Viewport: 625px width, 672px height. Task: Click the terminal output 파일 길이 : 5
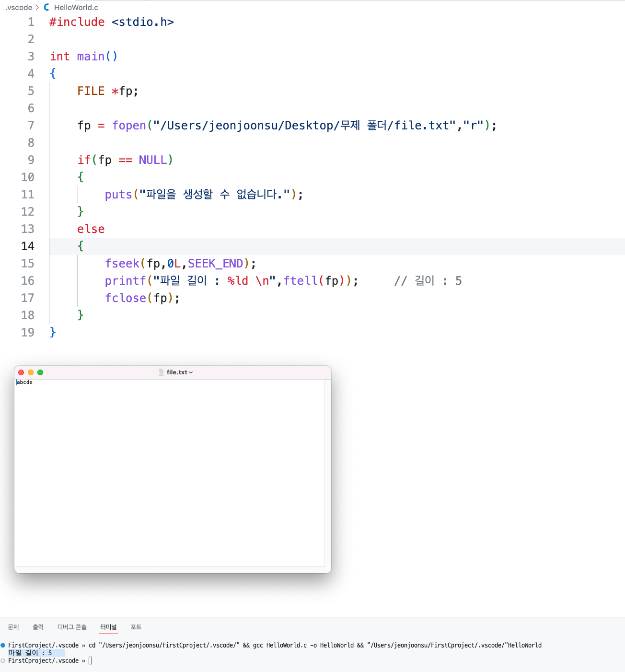point(30,653)
